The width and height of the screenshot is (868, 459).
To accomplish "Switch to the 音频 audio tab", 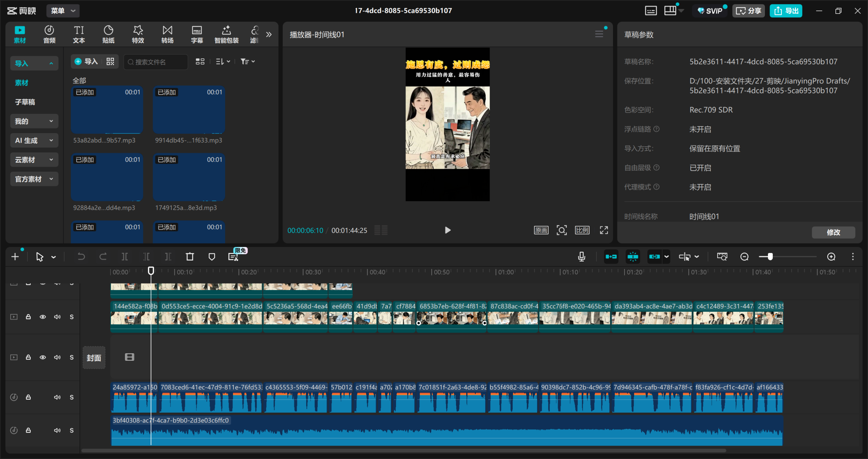I will pos(49,34).
